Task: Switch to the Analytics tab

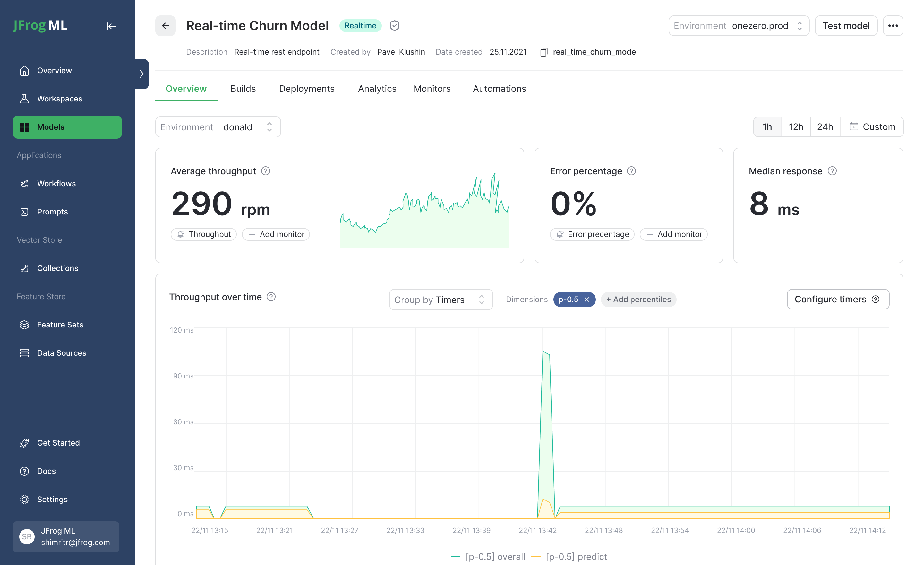Action: coord(377,89)
